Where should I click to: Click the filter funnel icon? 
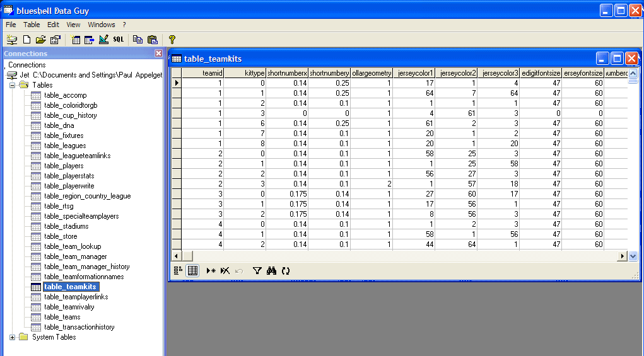click(257, 270)
